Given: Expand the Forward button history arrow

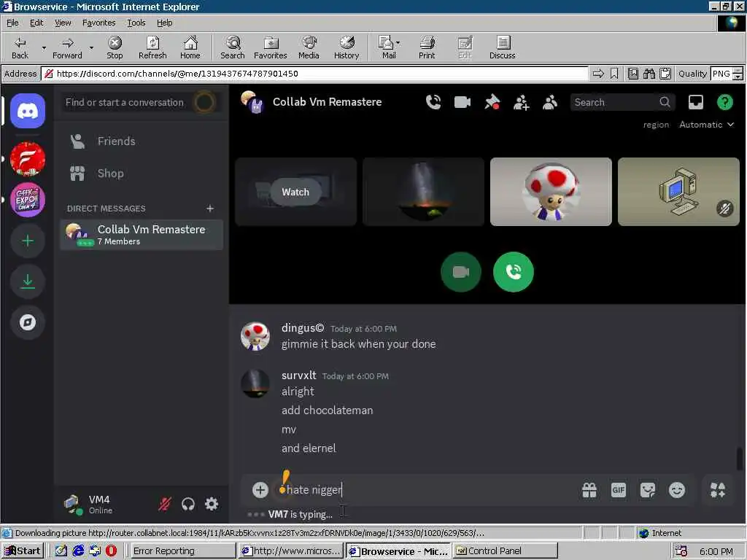Looking at the screenshot, I should (91, 47).
